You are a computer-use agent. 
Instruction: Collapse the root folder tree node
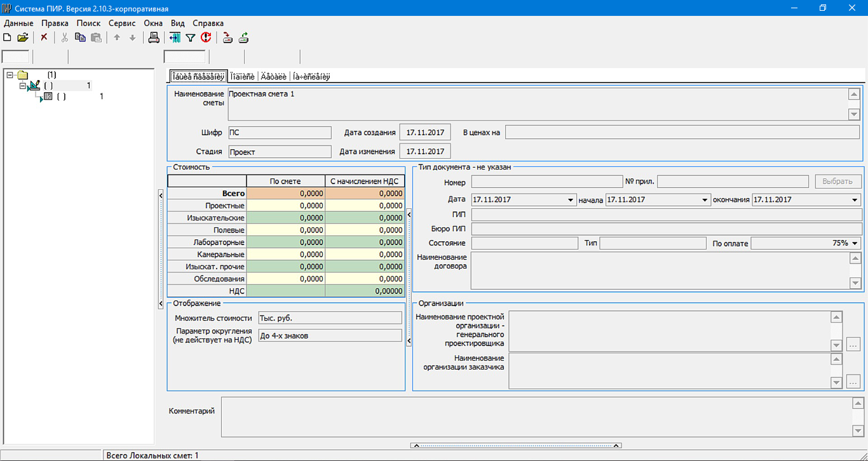(x=10, y=75)
